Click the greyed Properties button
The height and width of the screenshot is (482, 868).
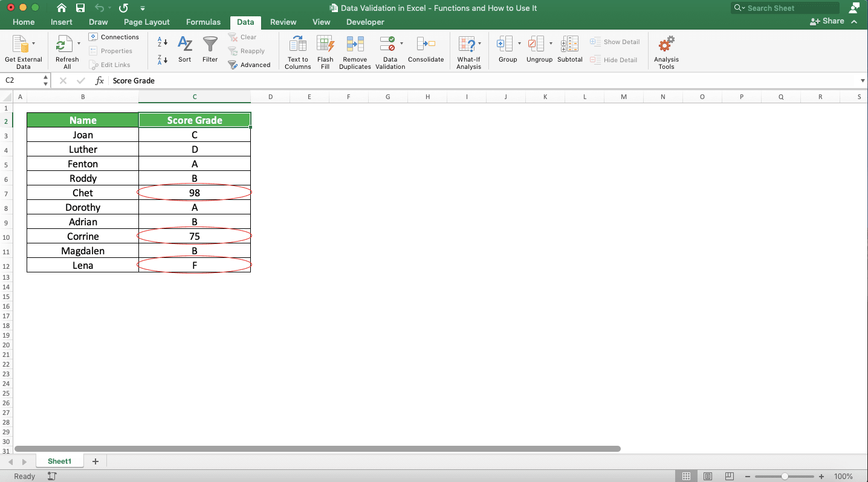pos(111,51)
